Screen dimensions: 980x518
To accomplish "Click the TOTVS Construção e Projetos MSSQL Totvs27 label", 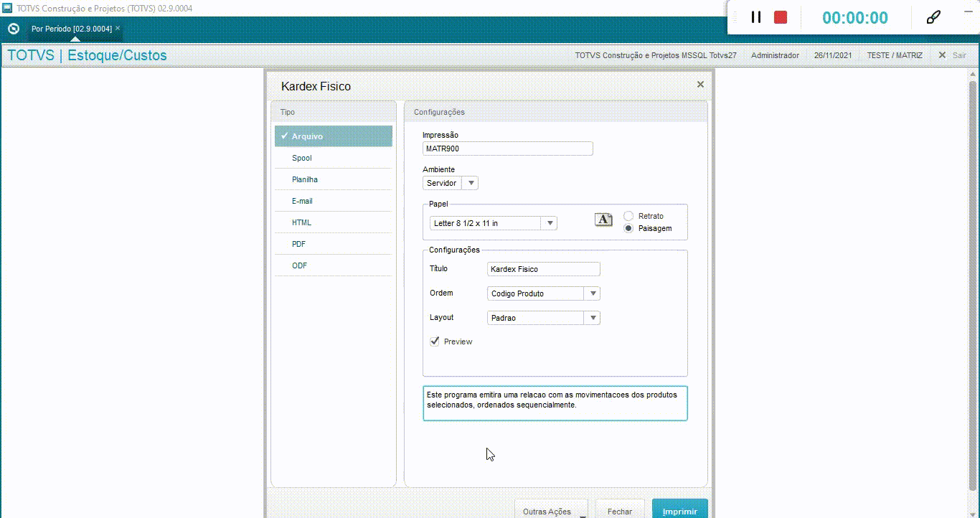I will (x=656, y=55).
